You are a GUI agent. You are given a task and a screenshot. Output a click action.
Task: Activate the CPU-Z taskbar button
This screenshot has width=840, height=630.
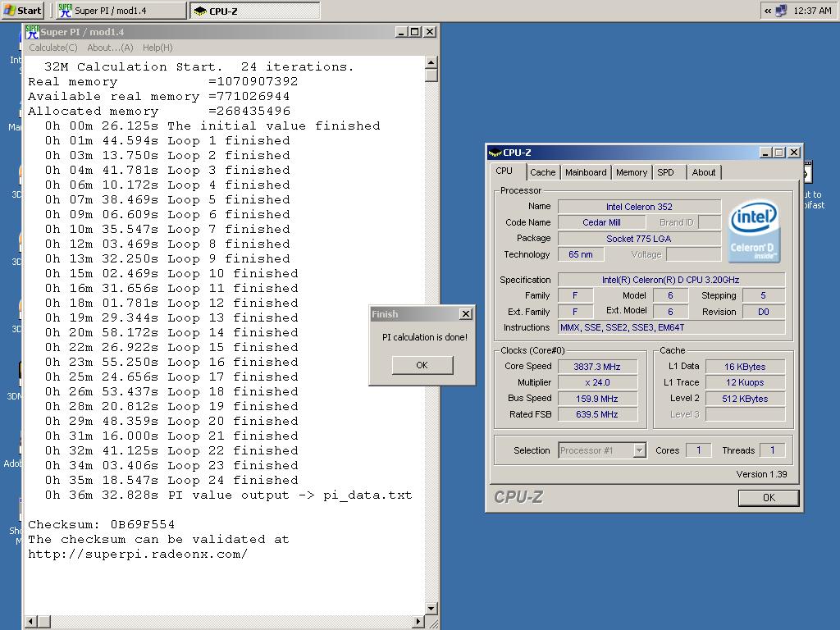click(x=255, y=10)
